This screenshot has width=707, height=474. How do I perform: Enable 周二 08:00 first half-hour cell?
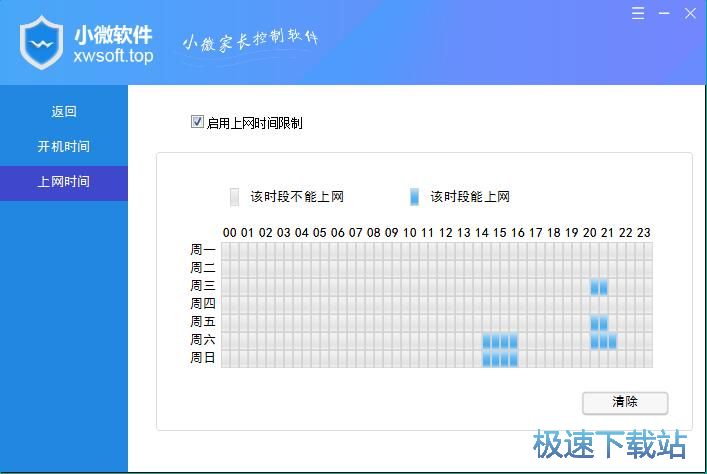tap(369, 269)
